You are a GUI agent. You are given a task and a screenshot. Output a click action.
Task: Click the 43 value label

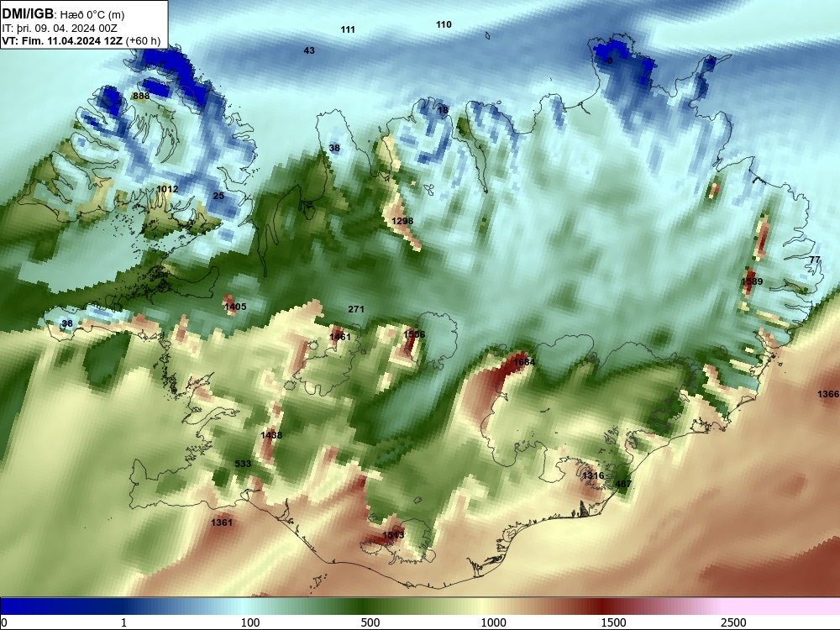(x=309, y=51)
